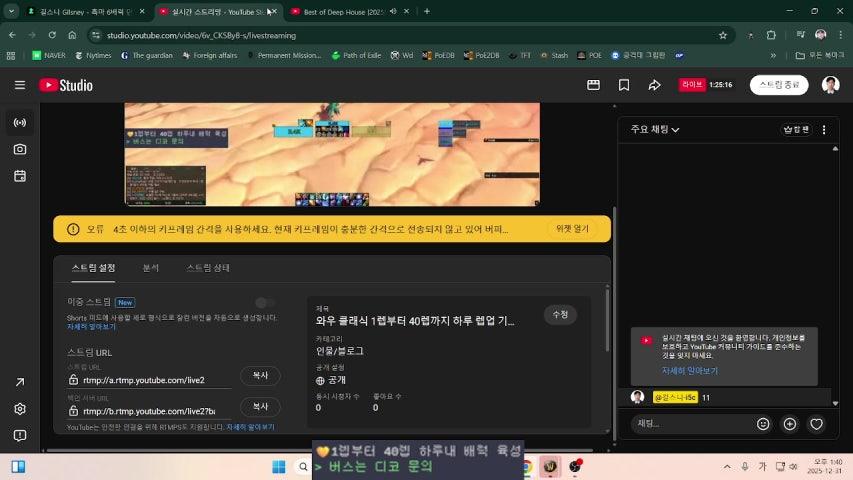
Task: Open the send feedback icon in sidebar
Action: (20, 435)
